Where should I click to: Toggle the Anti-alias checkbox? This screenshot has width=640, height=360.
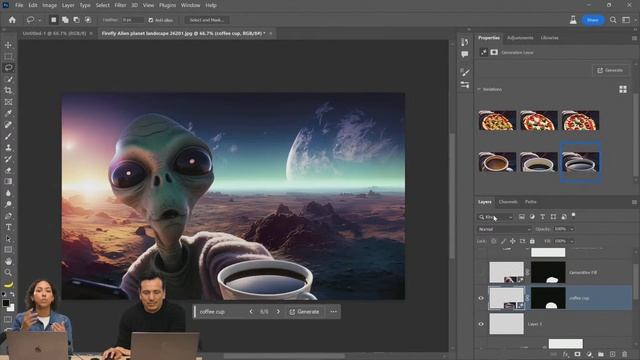(151, 20)
